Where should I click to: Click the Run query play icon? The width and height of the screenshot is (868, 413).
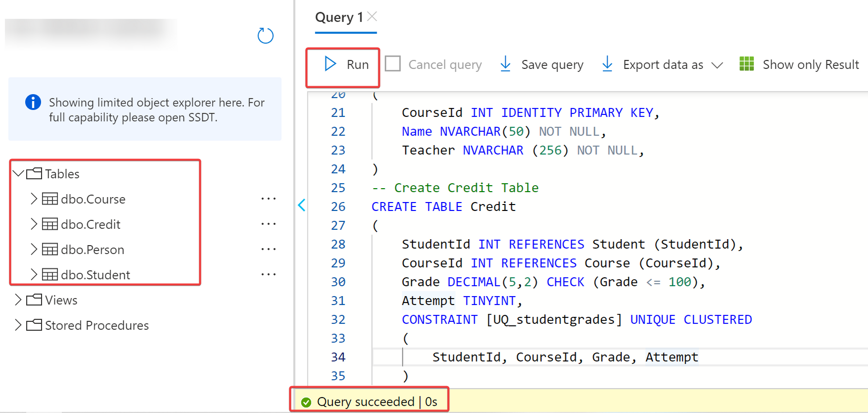point(330,64)
